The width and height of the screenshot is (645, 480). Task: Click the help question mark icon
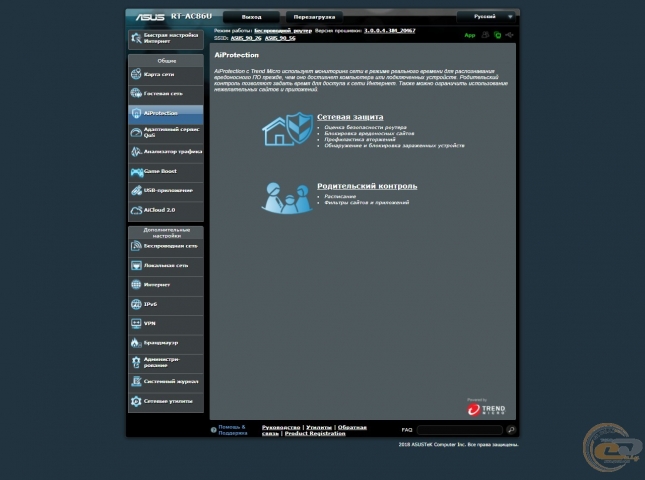[x=213, y=430]
